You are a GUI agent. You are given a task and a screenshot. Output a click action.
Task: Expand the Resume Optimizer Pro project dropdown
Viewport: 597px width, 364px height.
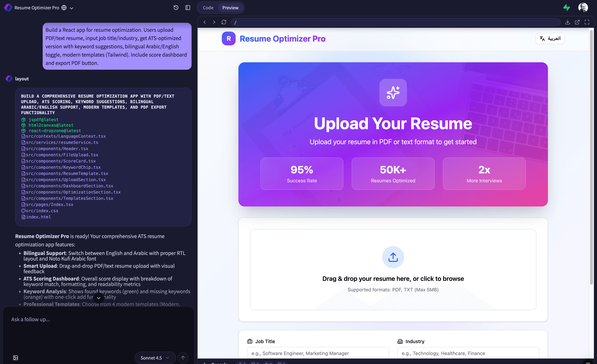[72, 8]
